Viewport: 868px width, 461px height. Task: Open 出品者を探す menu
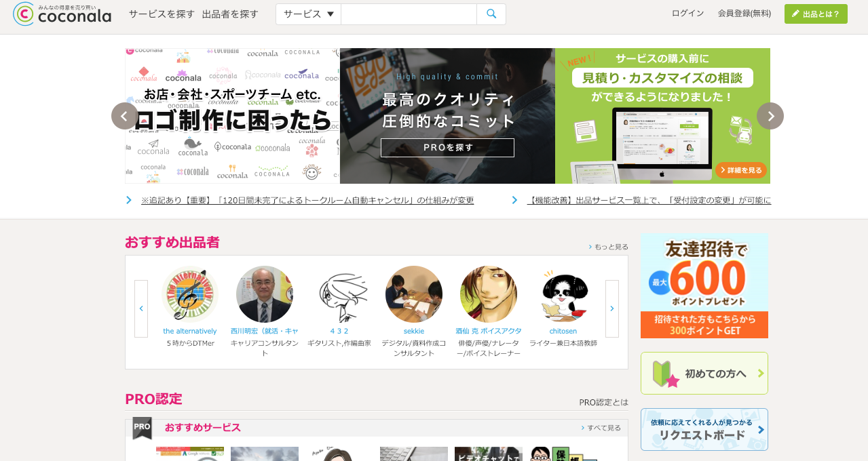[x=230, y=14]
